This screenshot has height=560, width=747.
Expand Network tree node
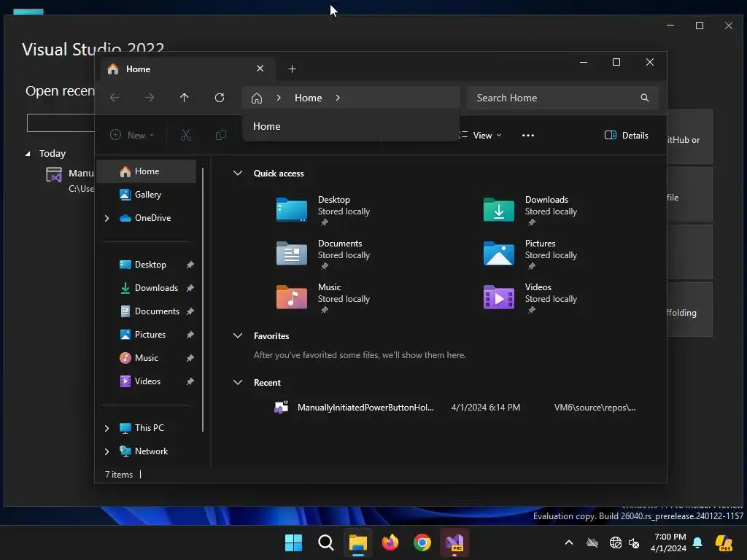tap(107, 451)
